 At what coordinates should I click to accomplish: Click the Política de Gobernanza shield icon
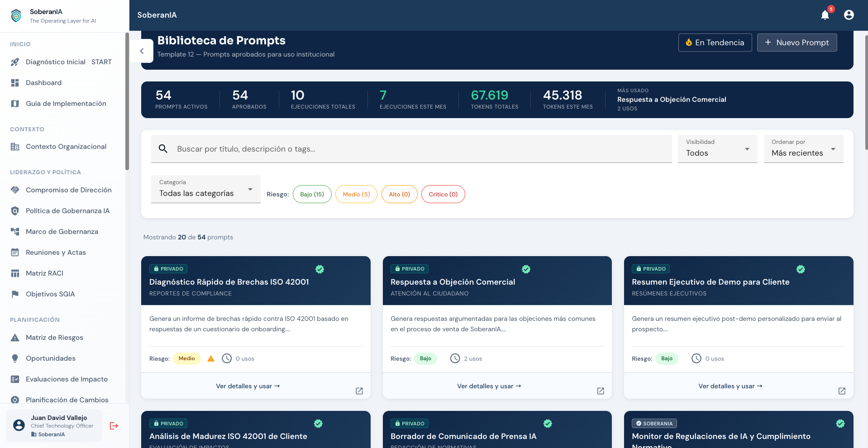coord(15,211)
